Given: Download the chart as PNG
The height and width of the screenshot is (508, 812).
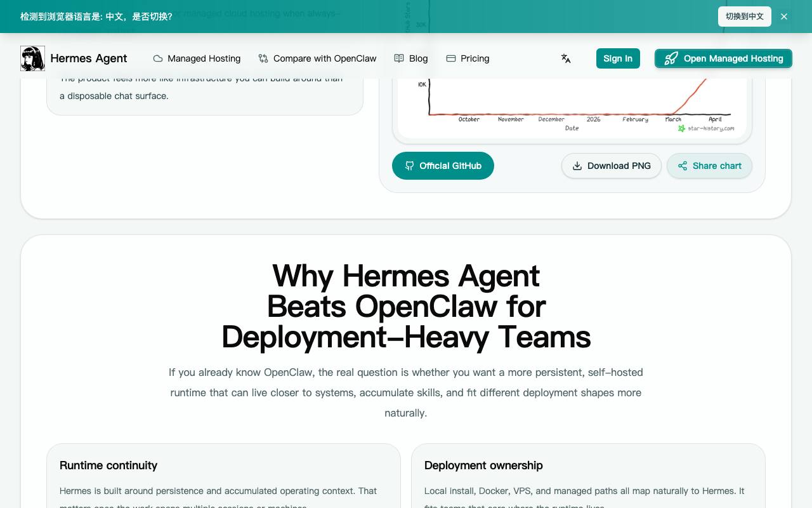Looking at the screenshot, I should coord(611,166).
